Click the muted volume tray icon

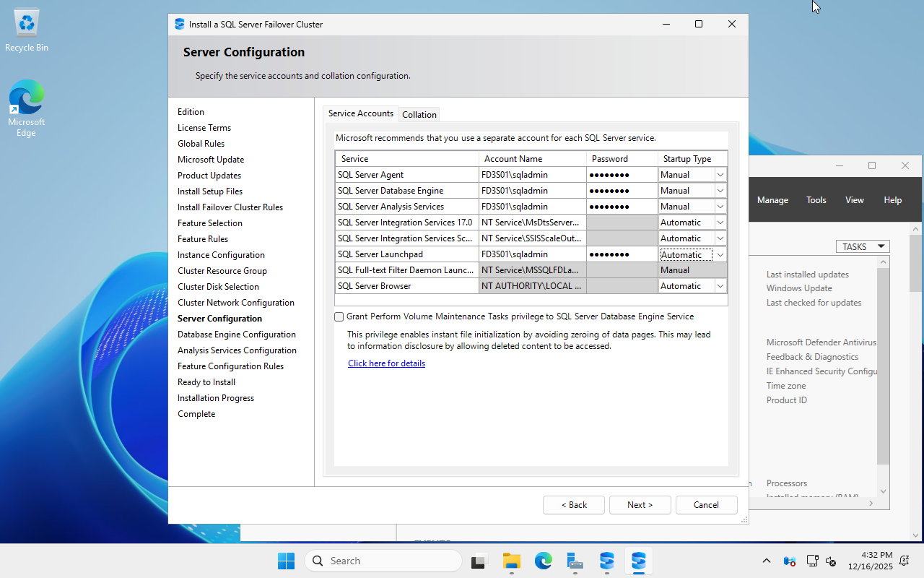tap(831, 561)
